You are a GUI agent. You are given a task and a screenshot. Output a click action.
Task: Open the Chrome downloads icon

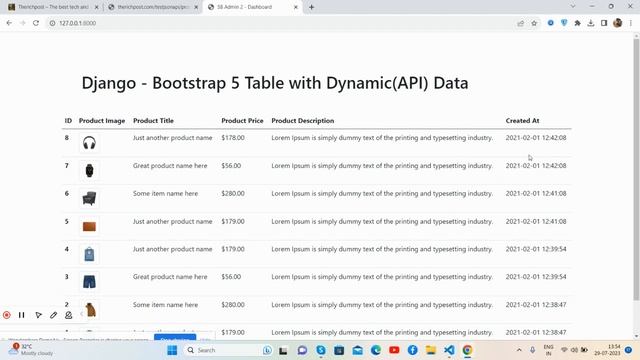point(591,23)
